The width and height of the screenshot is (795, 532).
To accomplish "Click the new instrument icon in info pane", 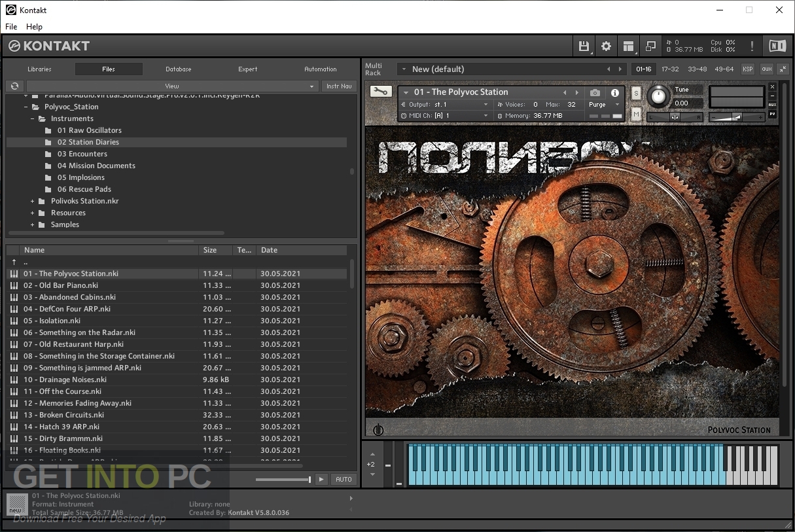I will point(17,505).
